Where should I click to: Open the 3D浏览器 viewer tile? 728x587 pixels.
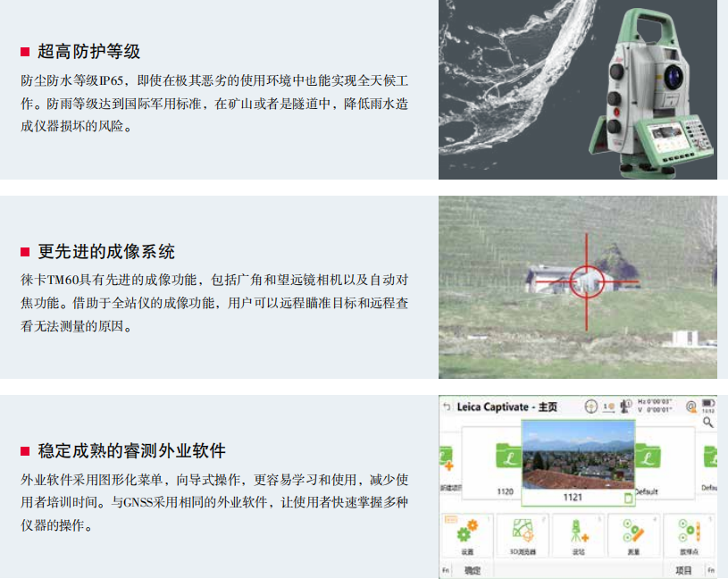click(x=522, y=537)
